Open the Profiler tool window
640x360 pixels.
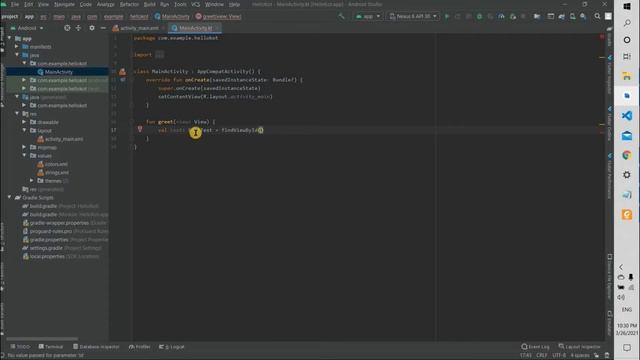click(x=140, y=347)
